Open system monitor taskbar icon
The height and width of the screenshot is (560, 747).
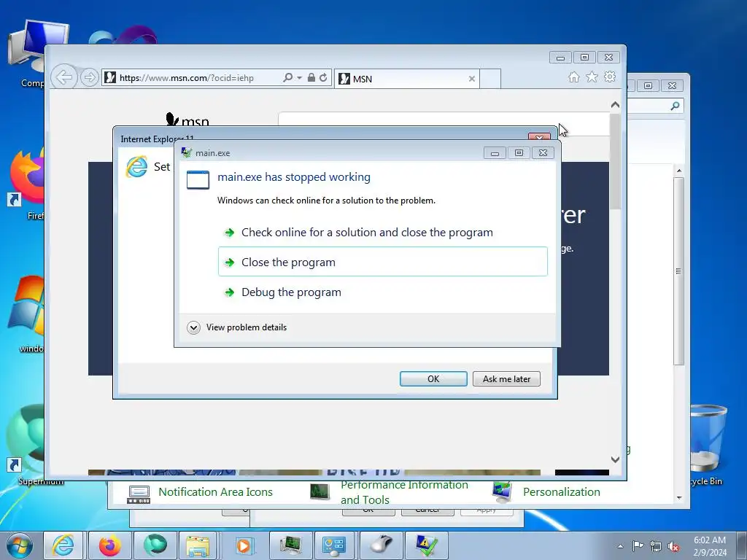pos(290,545)
